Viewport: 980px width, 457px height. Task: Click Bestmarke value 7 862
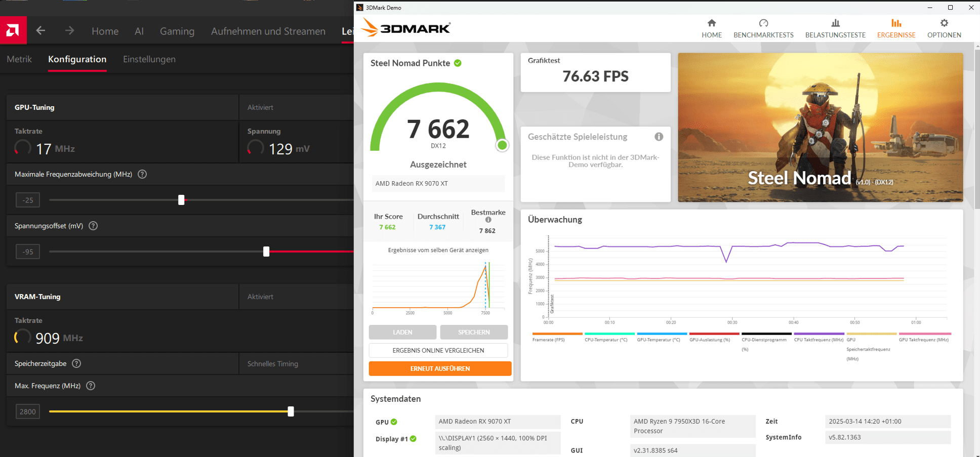click(487, 231)
